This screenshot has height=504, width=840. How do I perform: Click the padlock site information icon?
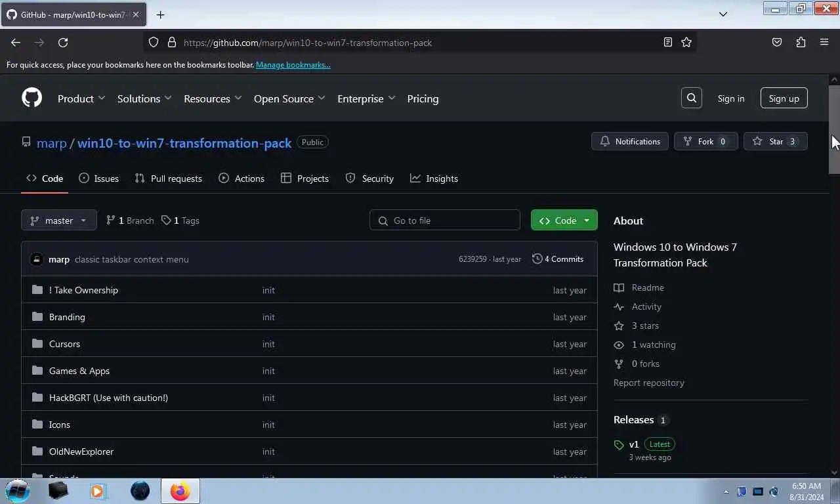(172, 42)
